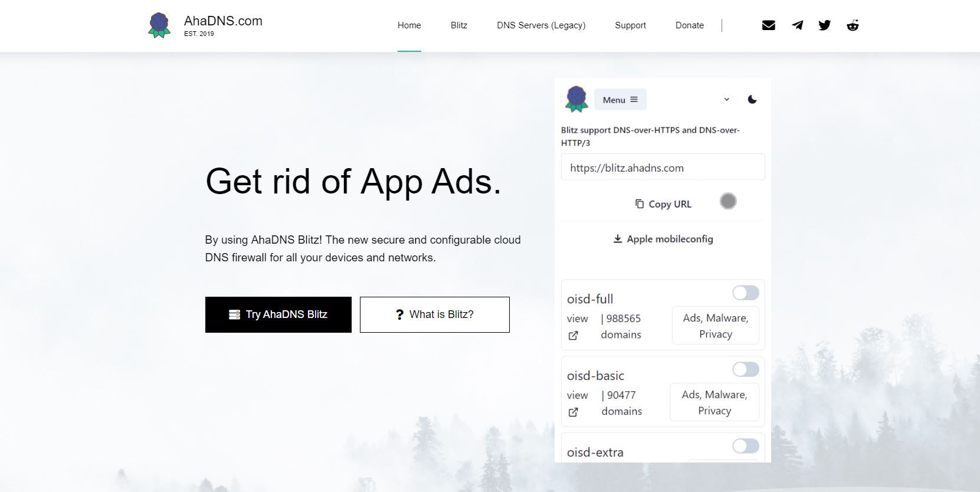Open the Donate menu item
The image size is (980, 492).
pyautogui.click(x=690, y=25)
